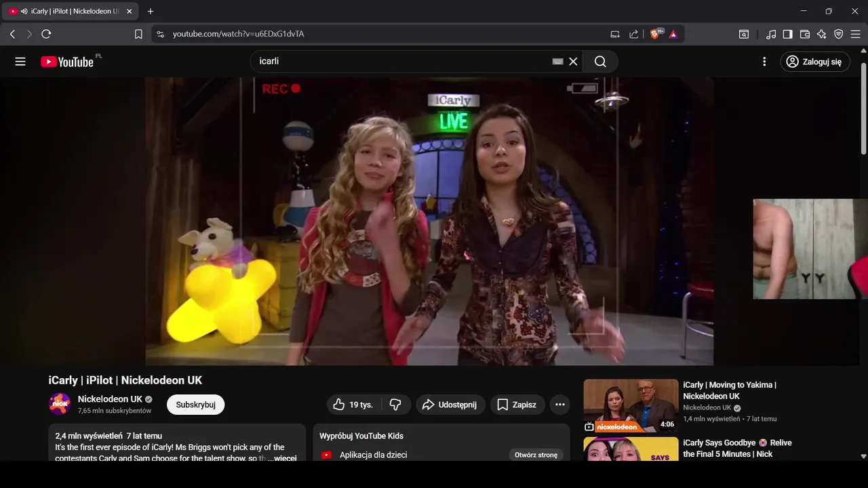Viewport: 868px width, 488px height.
Task: Open Brave Rewards triangle icon
Action: pyautogui.click(x=673, y=34)
